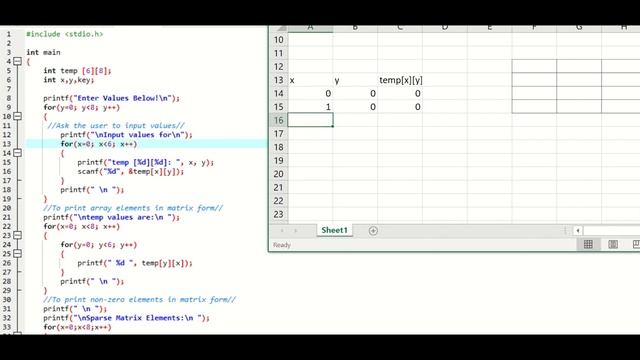Viewport: 640px width, 360px height.
Task: Click the highlighted code line 13 for loop
Action: pyautogui.click(x=99, y=144)
